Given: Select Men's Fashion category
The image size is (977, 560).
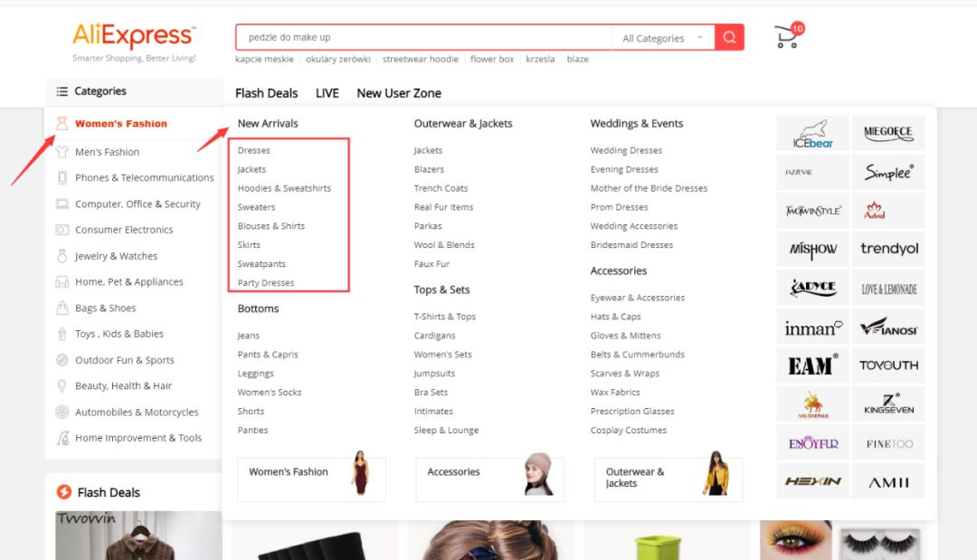Looking at the screenshot, I should pyautogui.click(x=107, y=152).
